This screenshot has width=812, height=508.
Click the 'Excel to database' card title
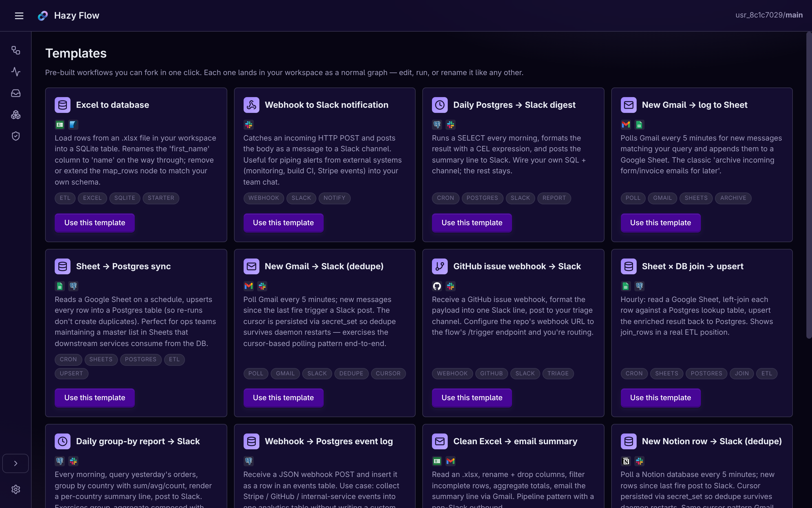tap(112, 105)
